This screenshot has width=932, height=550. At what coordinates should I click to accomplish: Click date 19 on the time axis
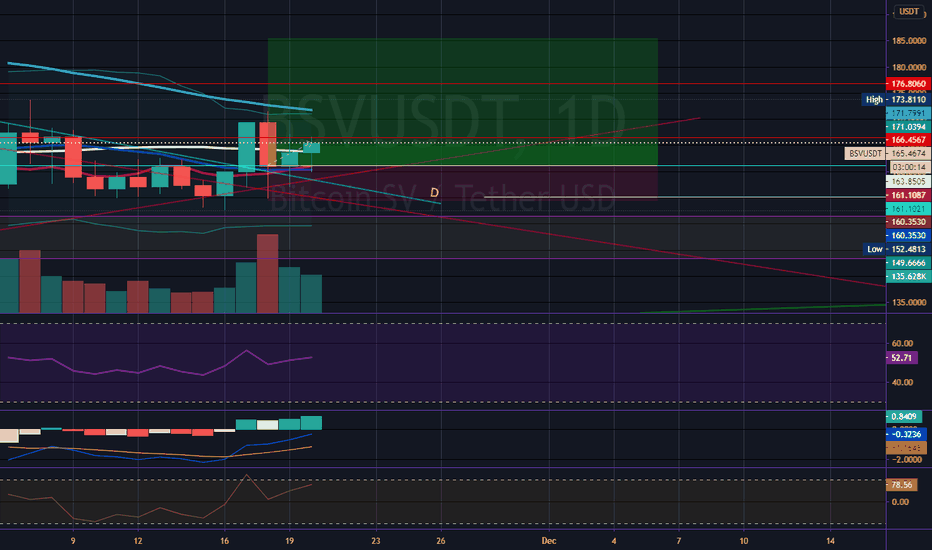click(x=289, y=540)
